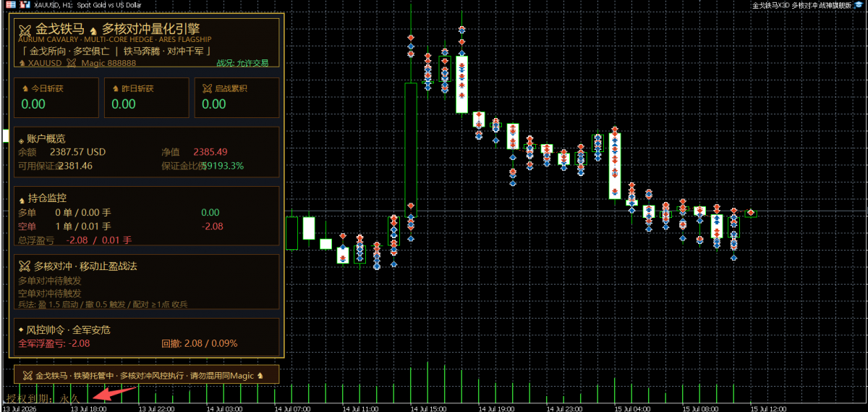
Task: Click the knight icon in 昨日斩获 card
Action: tap(116, 88)
